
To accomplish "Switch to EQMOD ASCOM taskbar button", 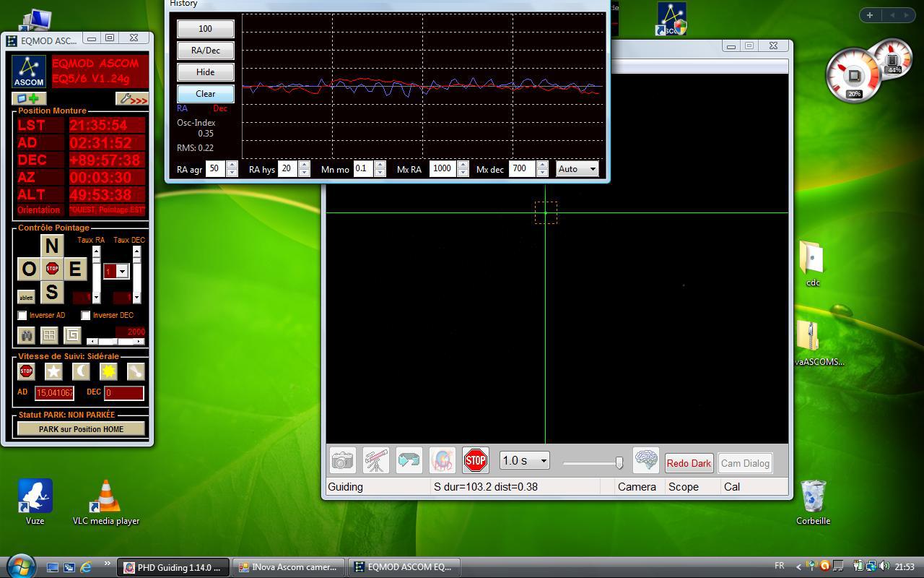I will point(404,567).
